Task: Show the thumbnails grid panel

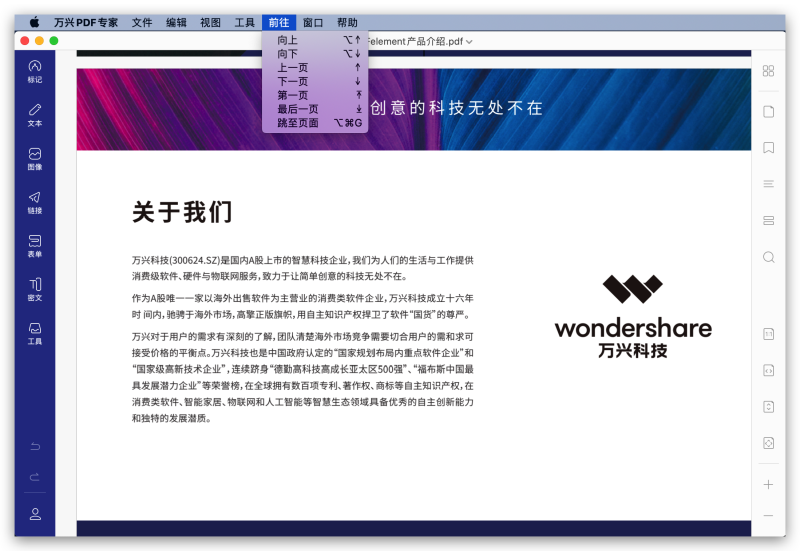Action: (768, 71)
